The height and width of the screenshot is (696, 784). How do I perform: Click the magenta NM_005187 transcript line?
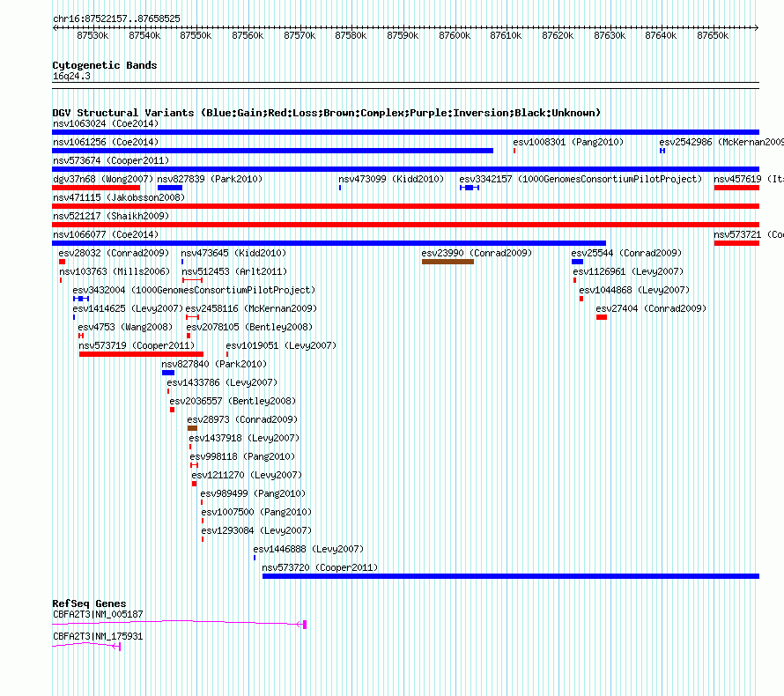(x=179, y=623)
